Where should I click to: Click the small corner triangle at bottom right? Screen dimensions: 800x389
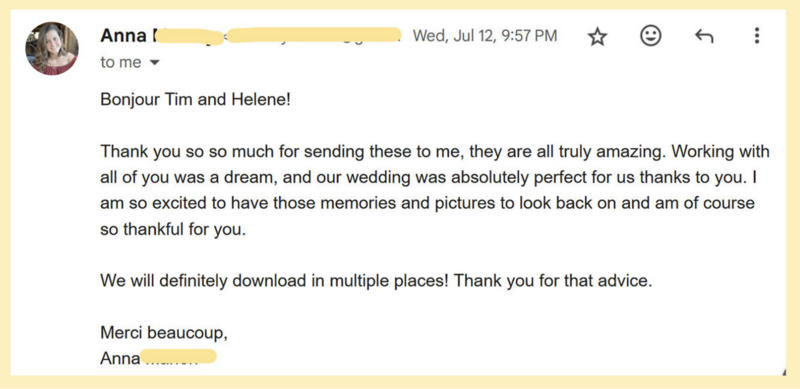(x=783, y=372)
